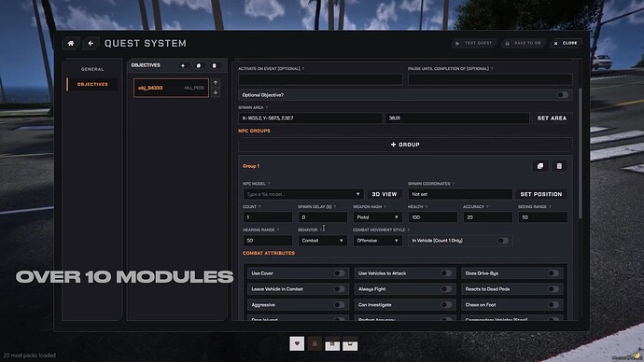Go to the Quest System home screen
Image resolution: width=644 pixels, height=362 pixels.
coord(71,43)
